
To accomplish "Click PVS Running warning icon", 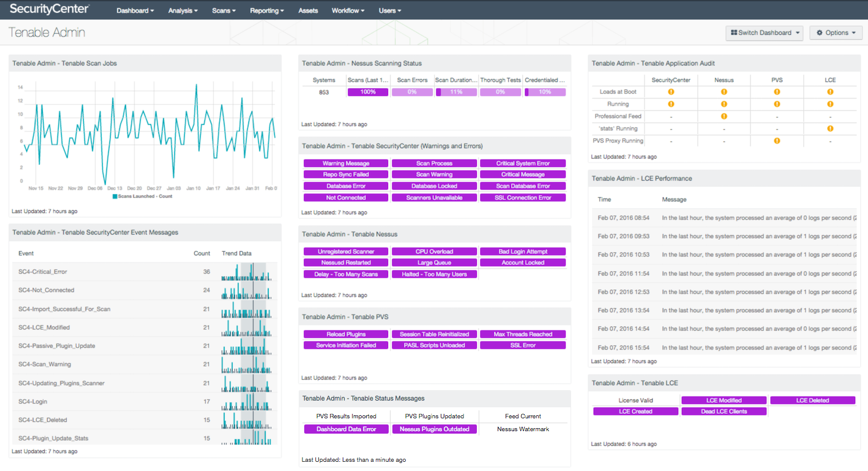I will tap(777, 104).
